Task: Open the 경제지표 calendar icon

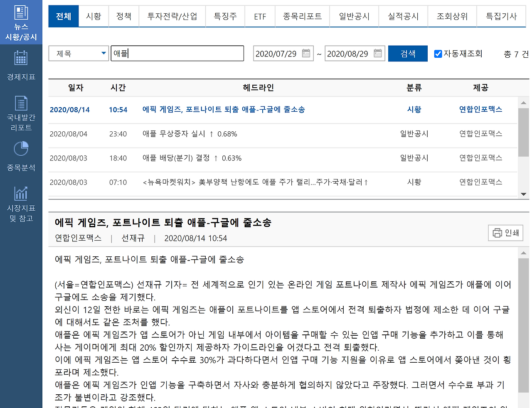Action: [x=21, y=58]
